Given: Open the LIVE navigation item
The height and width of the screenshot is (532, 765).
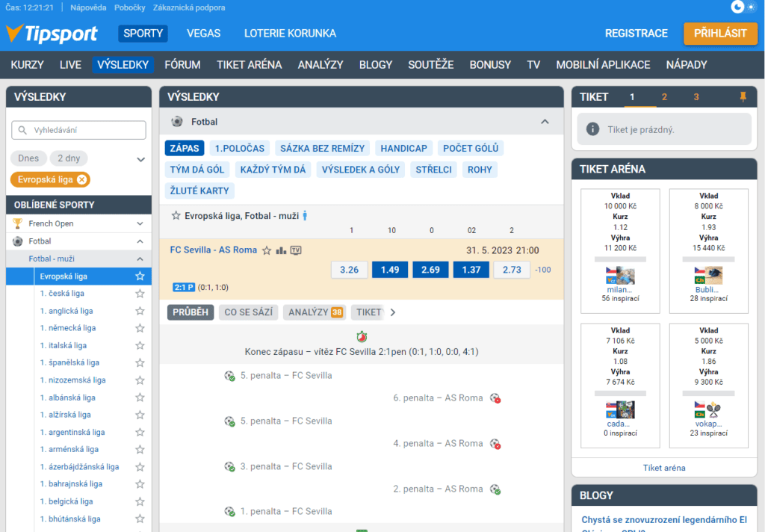Looking at the screenshot, I should 70,65.
